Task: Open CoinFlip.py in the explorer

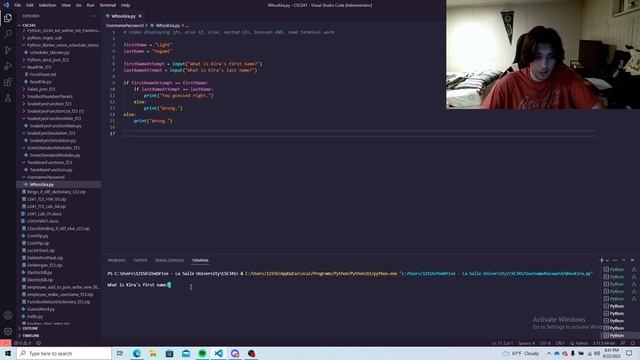Action: tap(38, 236)
